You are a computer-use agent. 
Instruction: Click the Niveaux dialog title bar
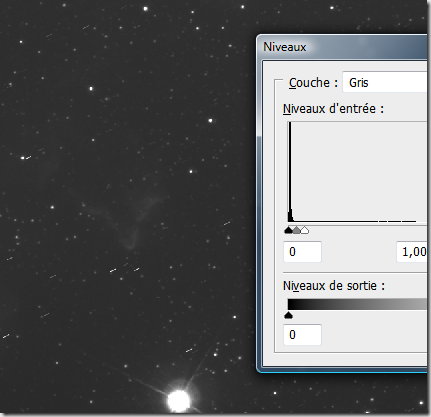click(x=342, y=47)
